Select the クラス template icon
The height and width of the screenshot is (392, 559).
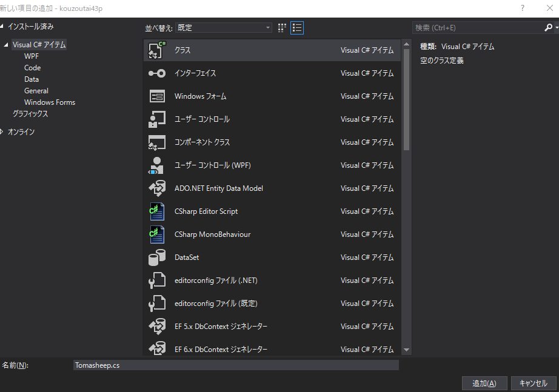pos(157,50)
